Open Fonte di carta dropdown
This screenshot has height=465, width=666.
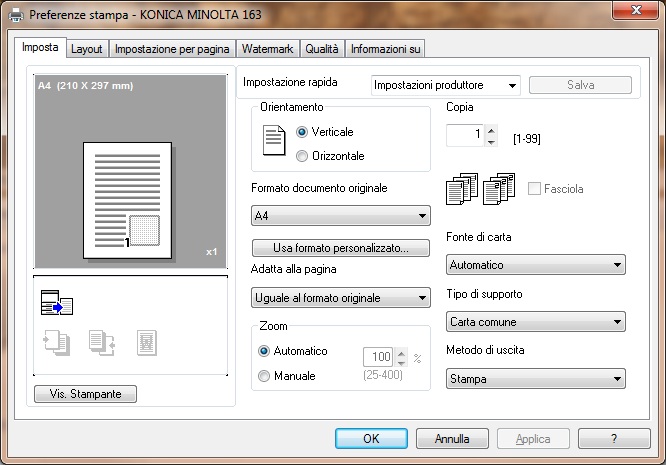536,265
